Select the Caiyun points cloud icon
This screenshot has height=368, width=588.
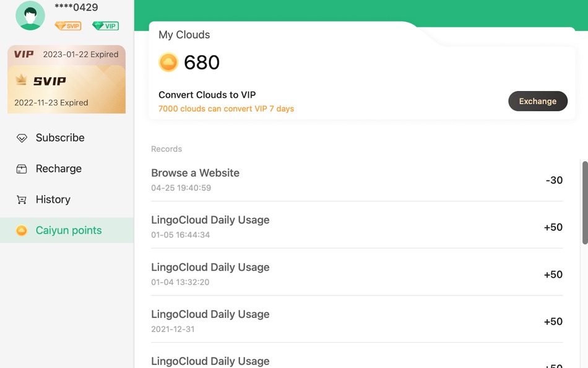pos(21,230)
